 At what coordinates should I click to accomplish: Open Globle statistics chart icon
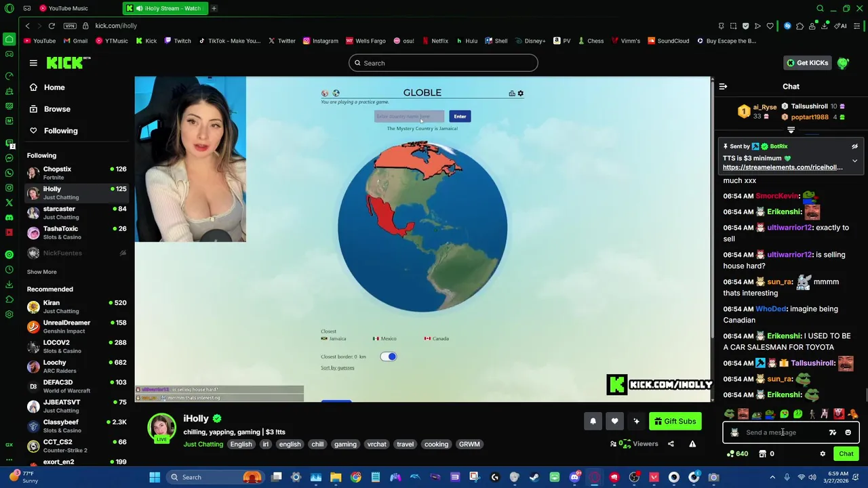512,94
